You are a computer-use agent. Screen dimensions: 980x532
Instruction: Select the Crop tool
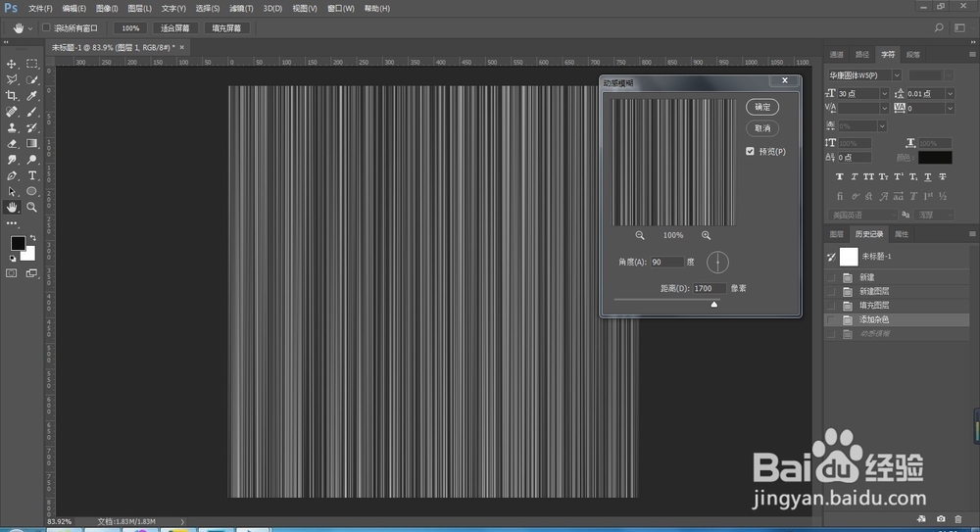point(11,96)
